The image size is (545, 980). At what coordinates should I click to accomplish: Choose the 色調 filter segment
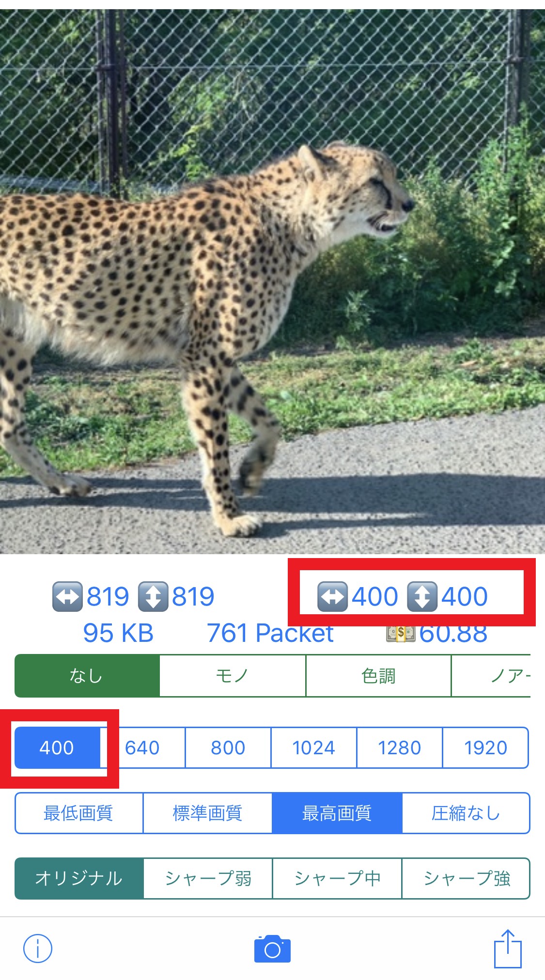tap(379, 676)
